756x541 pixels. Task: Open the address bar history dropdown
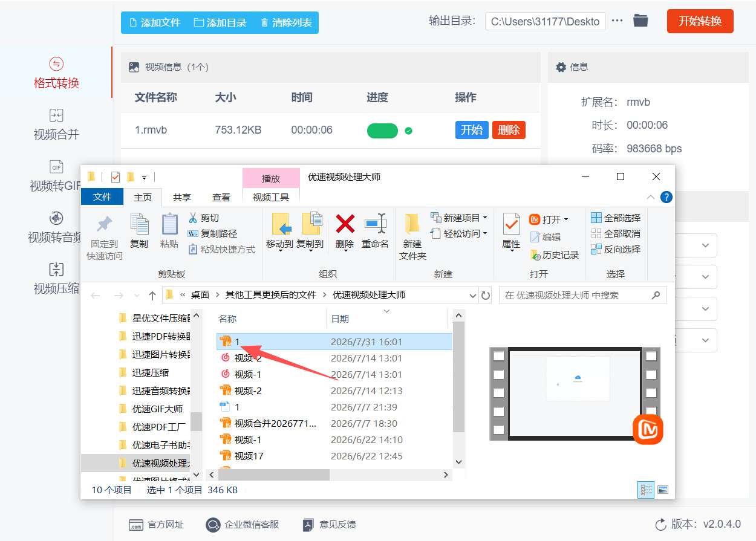click(473, 296)
